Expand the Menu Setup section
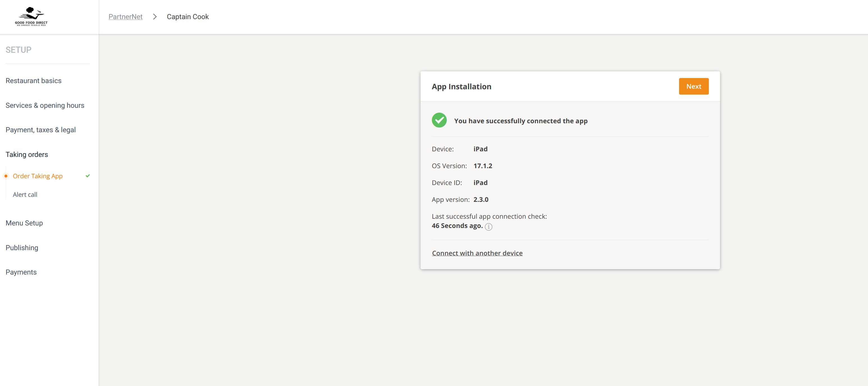Image resolution: width=868 pixels, height=386 pixels. pyautogui.click(x=24, y=223)
